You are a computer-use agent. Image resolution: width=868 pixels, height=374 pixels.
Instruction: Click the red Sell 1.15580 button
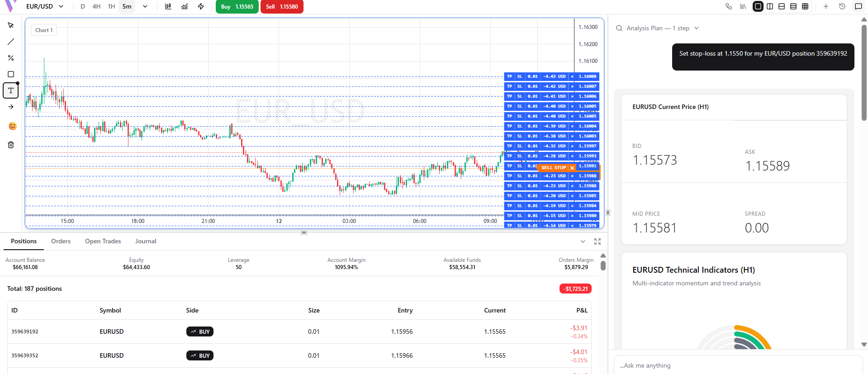tap(282, 7)
